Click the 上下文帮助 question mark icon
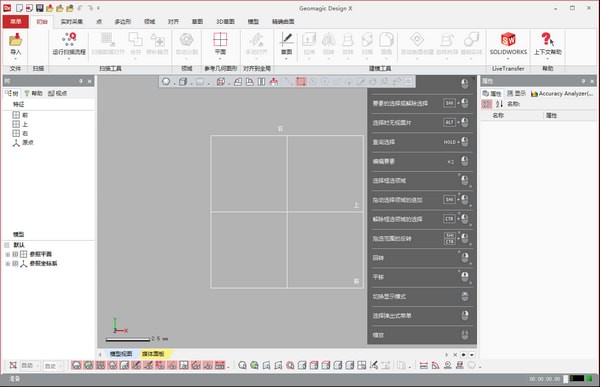Image resolution: width=600 pixels, height=387 pixels. click(548, 39)
